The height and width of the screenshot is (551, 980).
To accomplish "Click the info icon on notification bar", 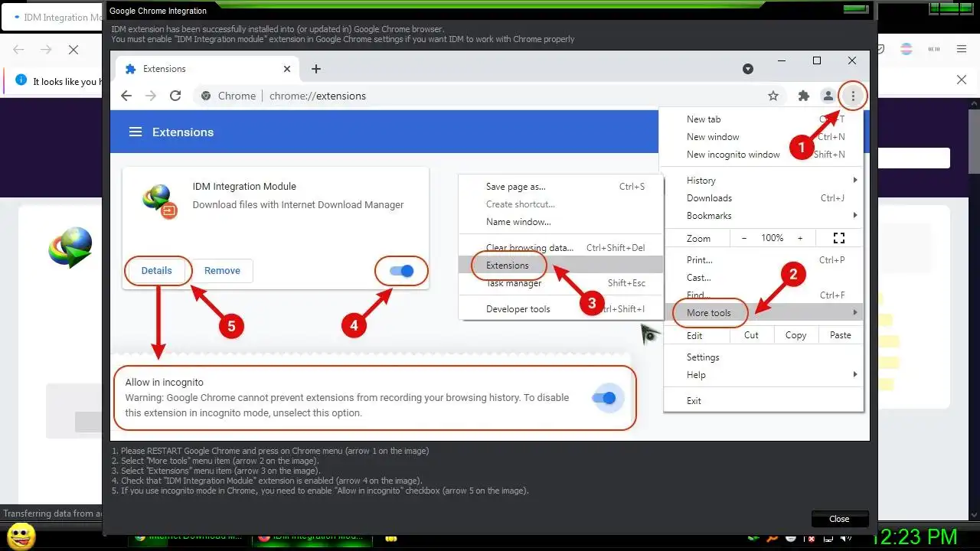I will (21, 80).
